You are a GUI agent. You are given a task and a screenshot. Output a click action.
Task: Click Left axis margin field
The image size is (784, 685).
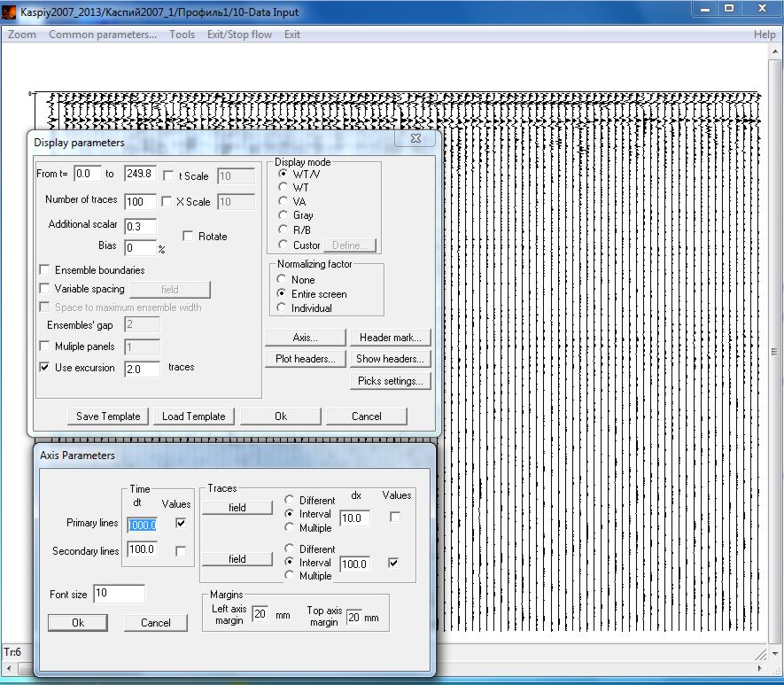click(260, 614)
